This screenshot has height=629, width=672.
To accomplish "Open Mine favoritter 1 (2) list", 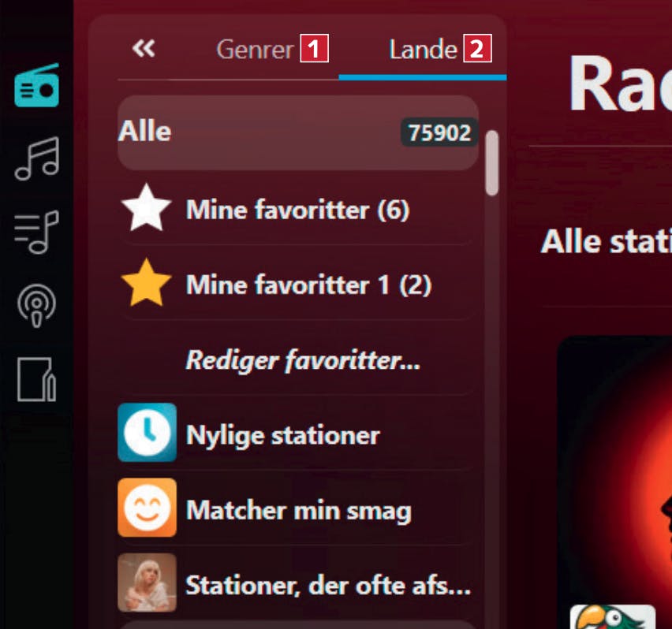I will 308,285.
